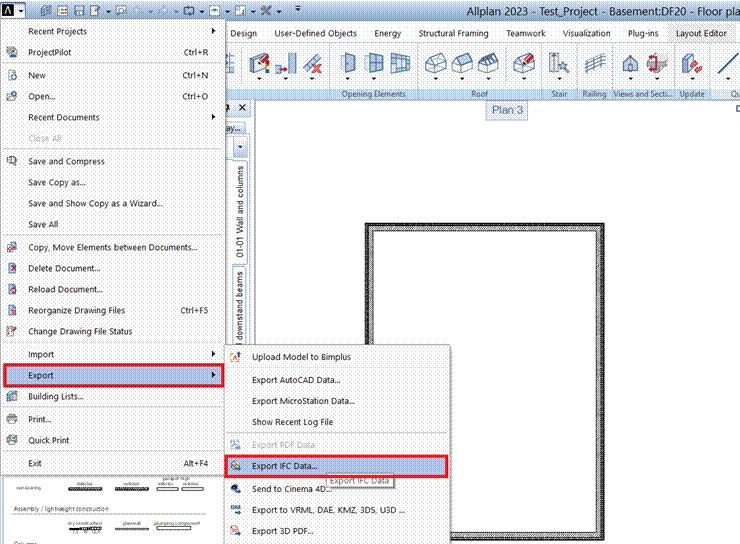
Task: Select the Railing tool in ribbon
Action: coord(595,63)
